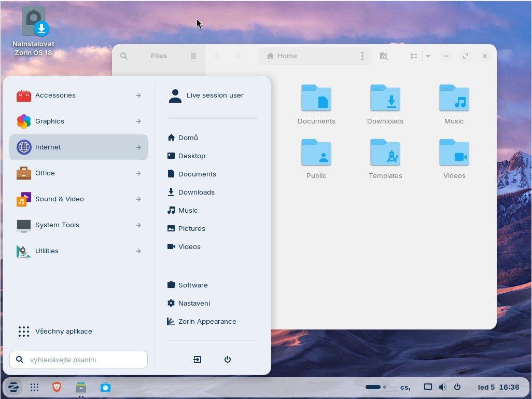
Task: Open Zorin Appearance
Action: pyautogui.click(x=207, y=322)
